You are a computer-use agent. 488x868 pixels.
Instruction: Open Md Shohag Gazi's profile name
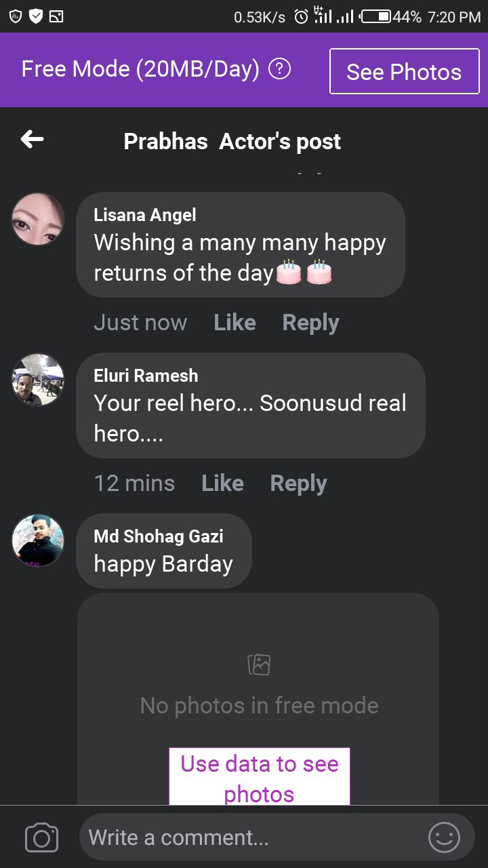[x=159, y=536]
